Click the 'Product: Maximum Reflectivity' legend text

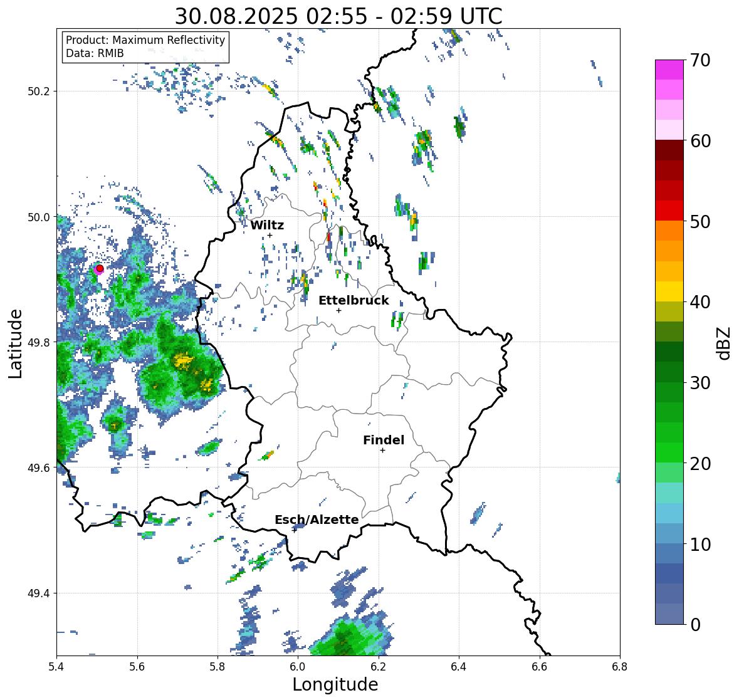pyautogui.click(x=145, y=40)
